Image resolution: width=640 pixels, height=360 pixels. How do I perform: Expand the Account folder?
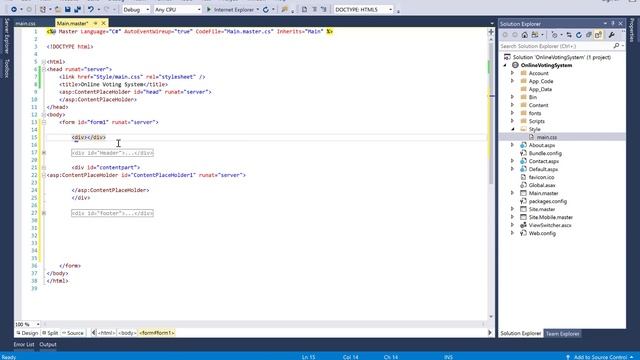pyautogui.click(x=513, y=73)
